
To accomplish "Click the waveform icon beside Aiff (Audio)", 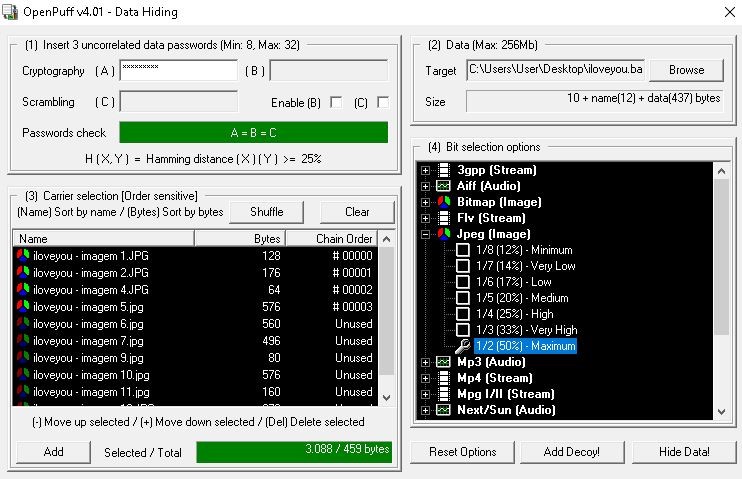I will pyautogui.click(x=443, y=186).
